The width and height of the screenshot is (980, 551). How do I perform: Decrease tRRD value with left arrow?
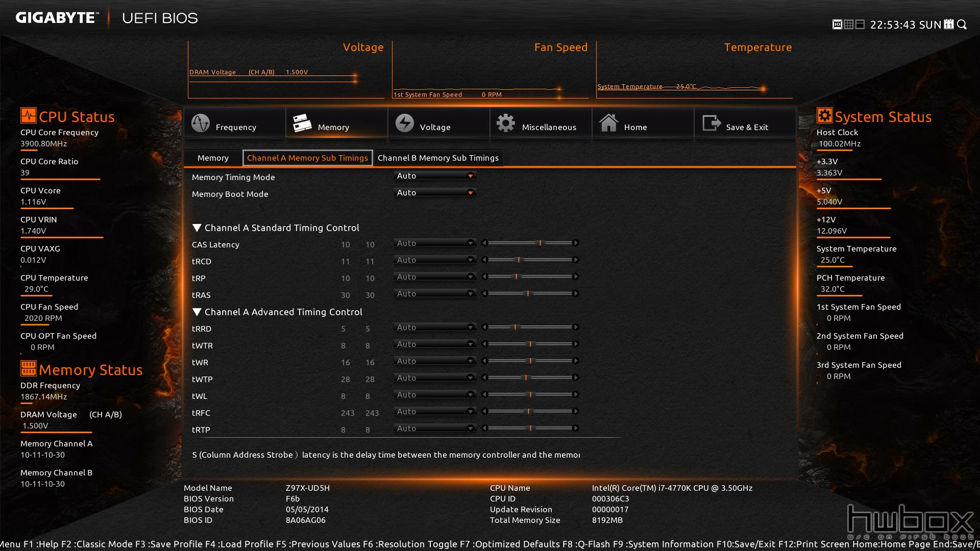(x=484, y=327)
